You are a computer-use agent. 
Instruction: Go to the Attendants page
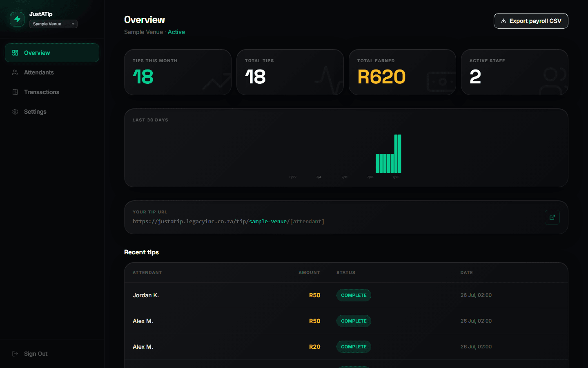click(x=52, y=72)
